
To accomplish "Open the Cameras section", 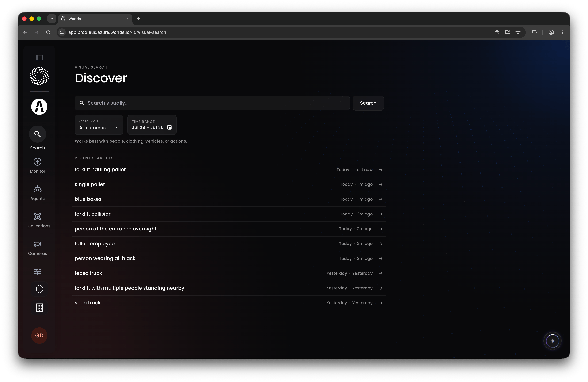I will point(38,248).
